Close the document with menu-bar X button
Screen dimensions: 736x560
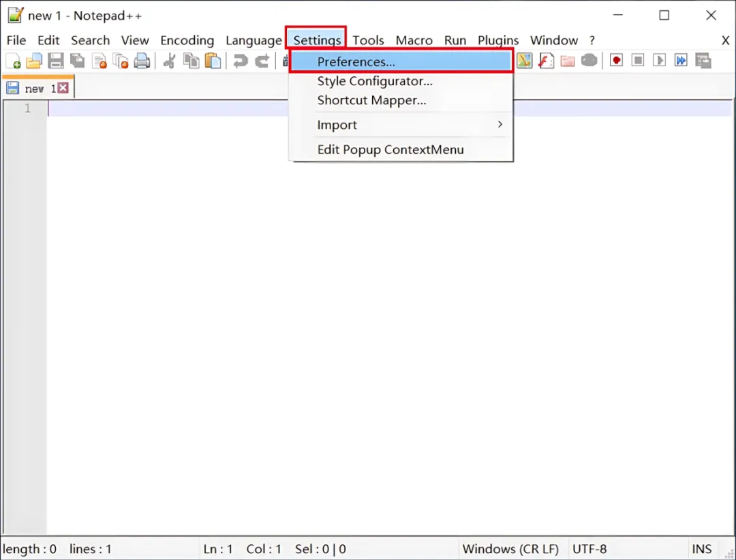pos(725,40)
